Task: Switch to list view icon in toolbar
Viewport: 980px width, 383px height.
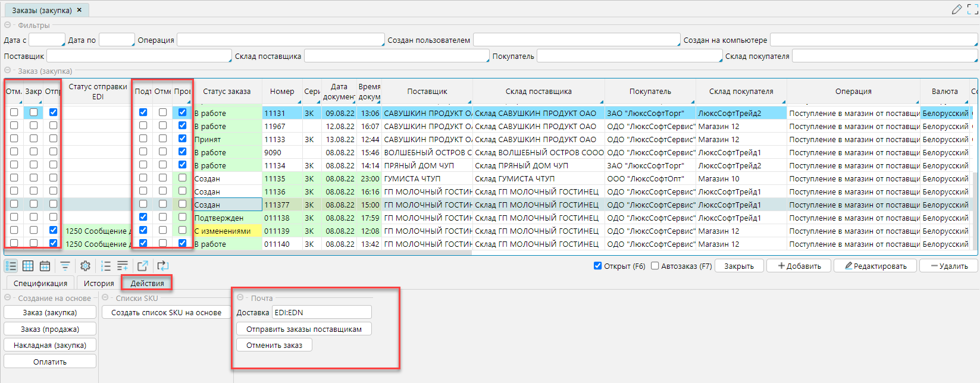Action: click(x=11, y=266)
